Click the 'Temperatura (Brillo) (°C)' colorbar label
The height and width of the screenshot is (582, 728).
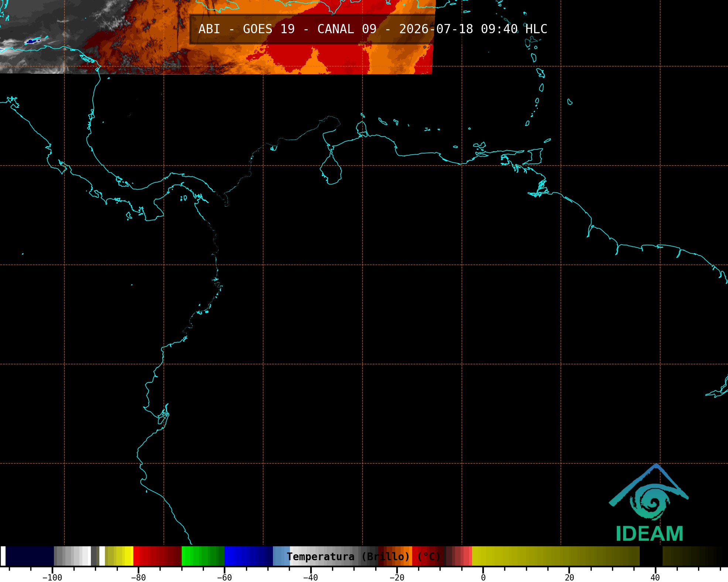coord(364,557)
